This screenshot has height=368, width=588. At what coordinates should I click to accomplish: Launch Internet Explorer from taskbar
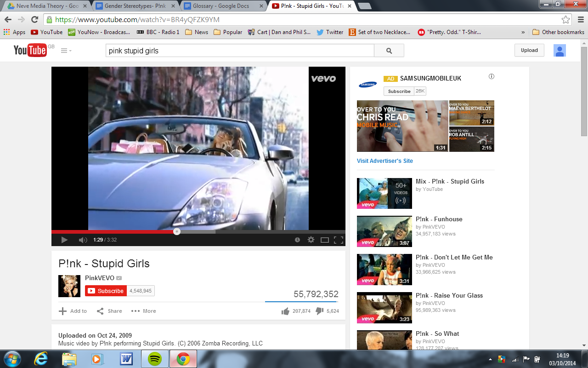coord(41,358)
